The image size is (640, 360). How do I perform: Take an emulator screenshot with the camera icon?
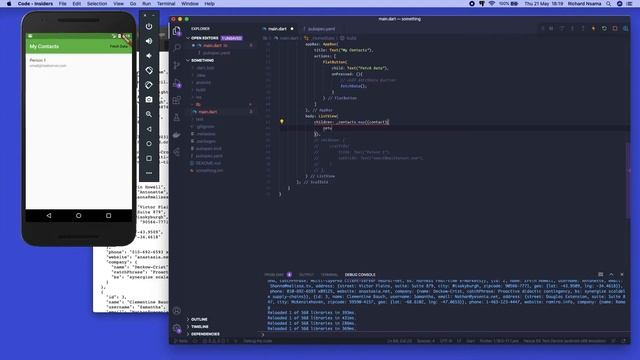click(149, 99)
